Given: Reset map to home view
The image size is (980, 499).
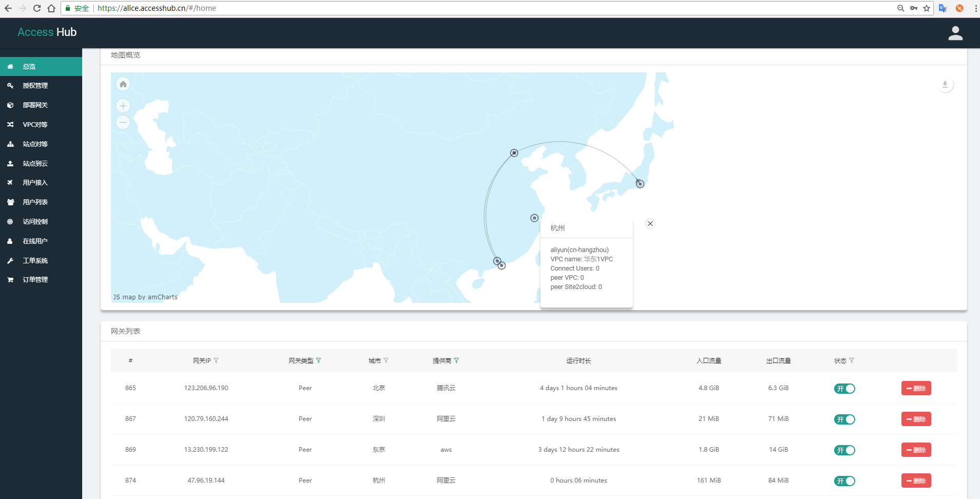Looking at the screenshot, I should tap(123, 84).
